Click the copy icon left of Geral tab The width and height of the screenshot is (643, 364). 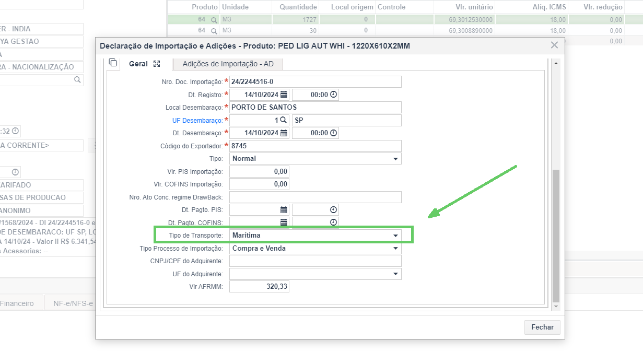pyautogui.click(x=113, y=63)
